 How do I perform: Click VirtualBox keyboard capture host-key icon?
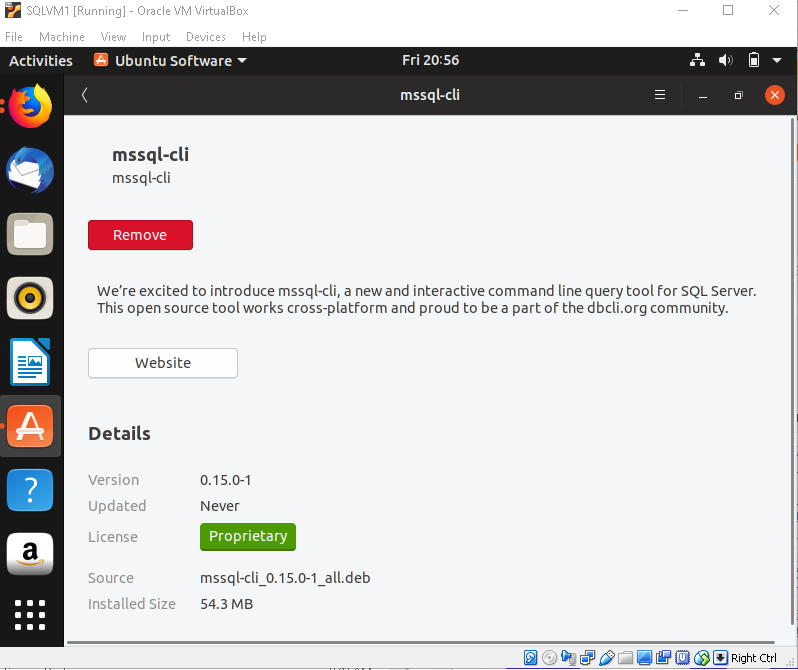[x=720, y=658]
